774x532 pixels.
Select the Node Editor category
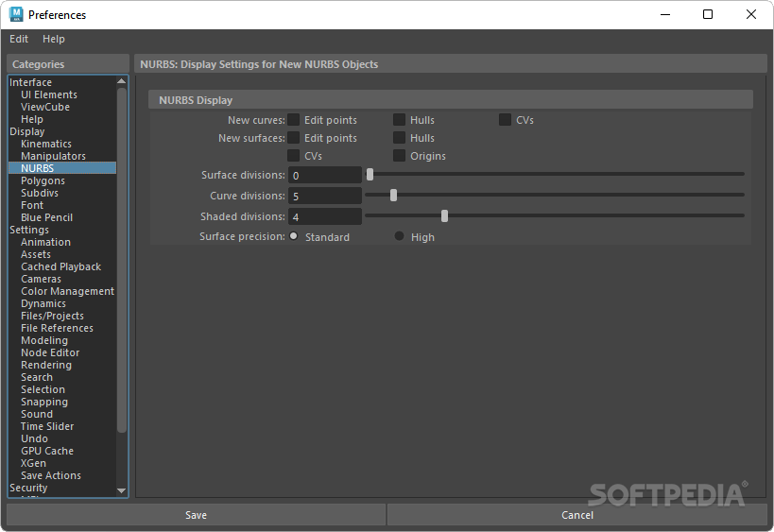coord(50,352)
